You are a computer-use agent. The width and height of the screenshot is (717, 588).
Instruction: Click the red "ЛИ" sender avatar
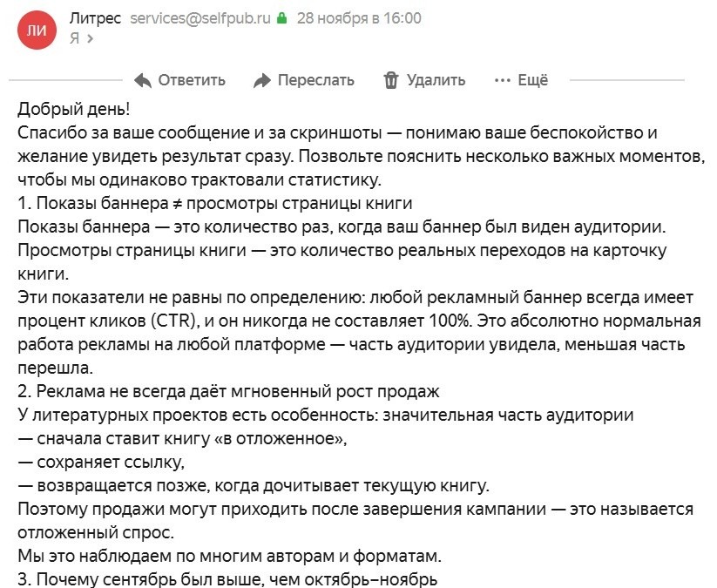pos(37,31)
